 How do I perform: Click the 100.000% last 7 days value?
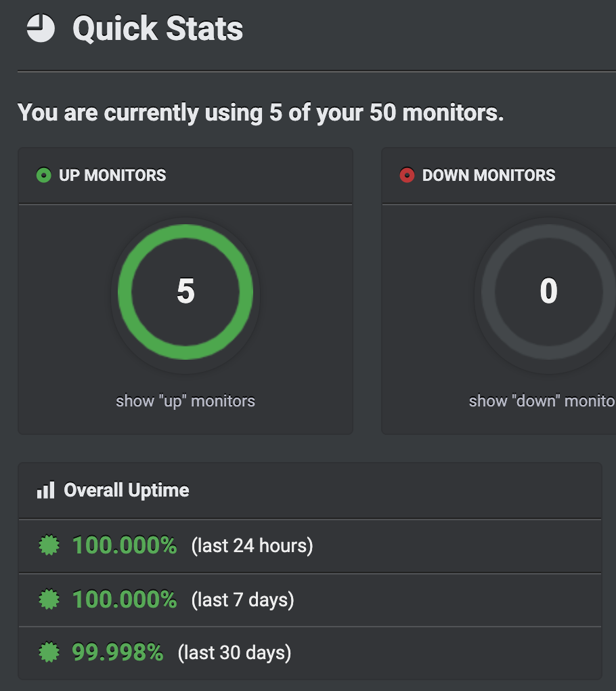(x=125, y=600)
